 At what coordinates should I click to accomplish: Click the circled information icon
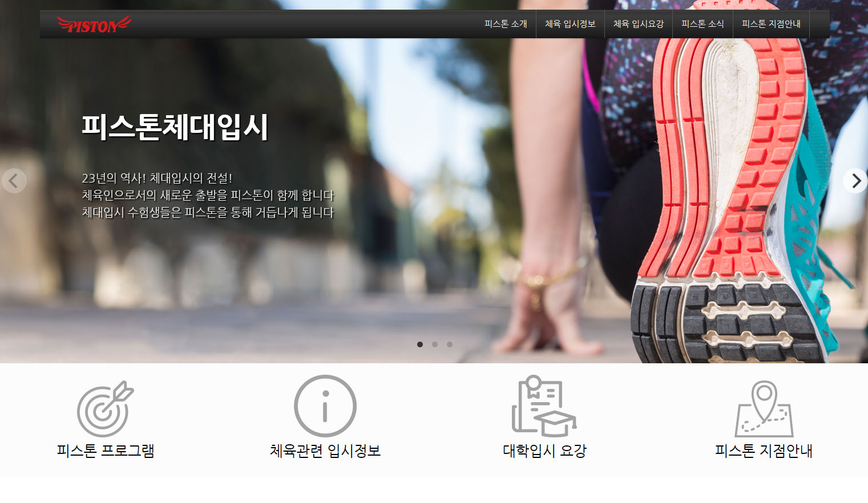[x=325, y=406]
